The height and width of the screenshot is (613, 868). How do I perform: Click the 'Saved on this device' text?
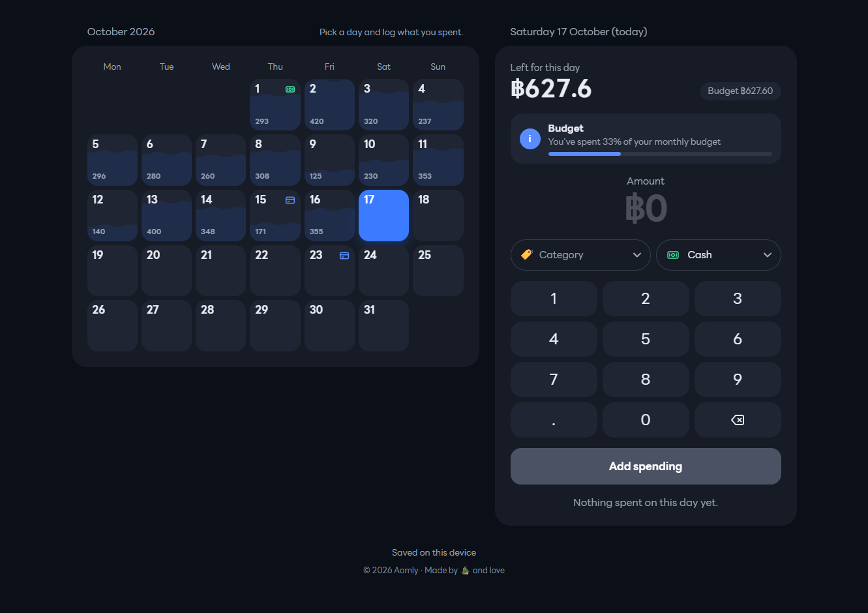coord(434,552)
